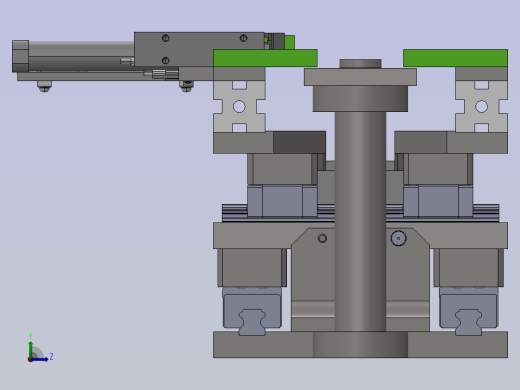Select the right green top plate
Image resolution: width=520 pixels, height=390 pixels.
[x=455, y=58]
